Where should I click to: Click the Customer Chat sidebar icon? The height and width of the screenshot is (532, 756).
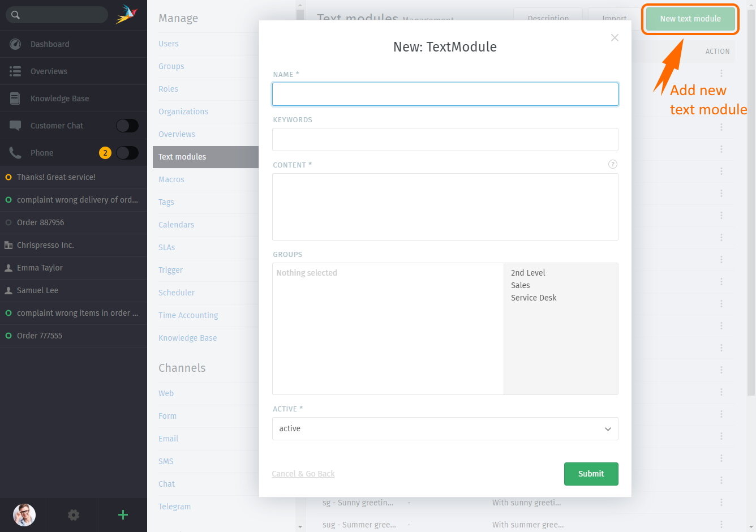[16, 125]
